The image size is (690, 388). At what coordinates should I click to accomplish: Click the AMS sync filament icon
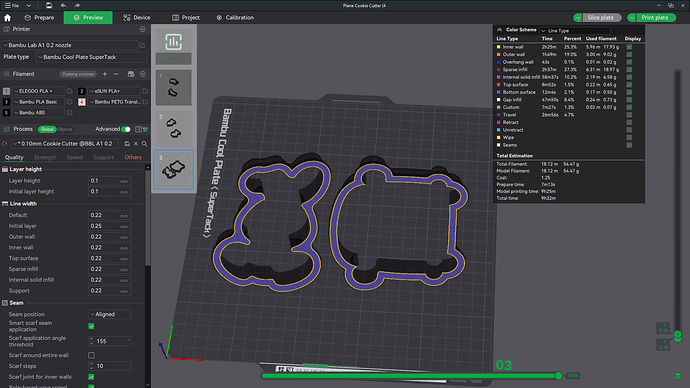(131, 74)
